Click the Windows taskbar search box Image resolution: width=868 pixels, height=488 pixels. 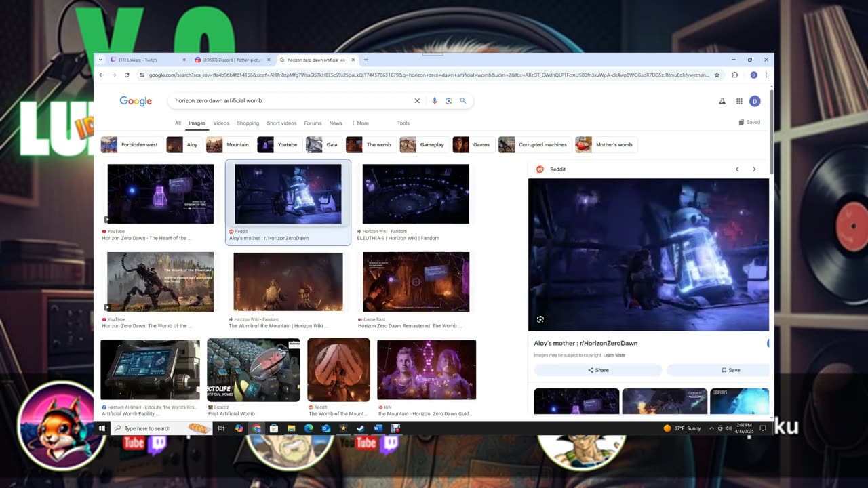click(161, 428)
